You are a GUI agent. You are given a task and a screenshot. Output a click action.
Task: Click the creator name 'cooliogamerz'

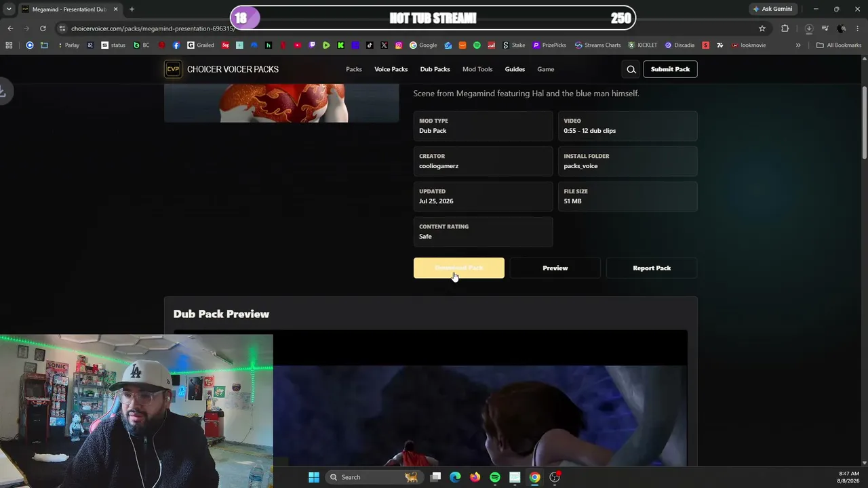point(439,166)
